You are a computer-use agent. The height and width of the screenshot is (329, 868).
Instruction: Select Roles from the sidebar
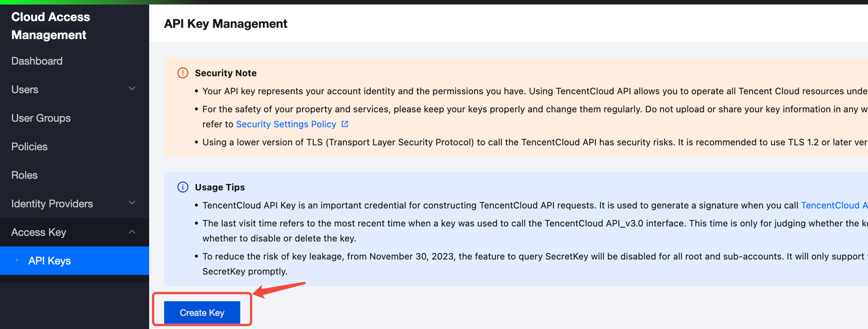click(24, 175)
